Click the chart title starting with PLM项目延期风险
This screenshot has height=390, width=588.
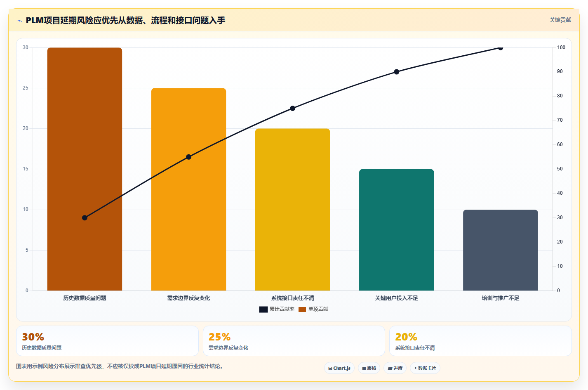(x=125, y=20)
